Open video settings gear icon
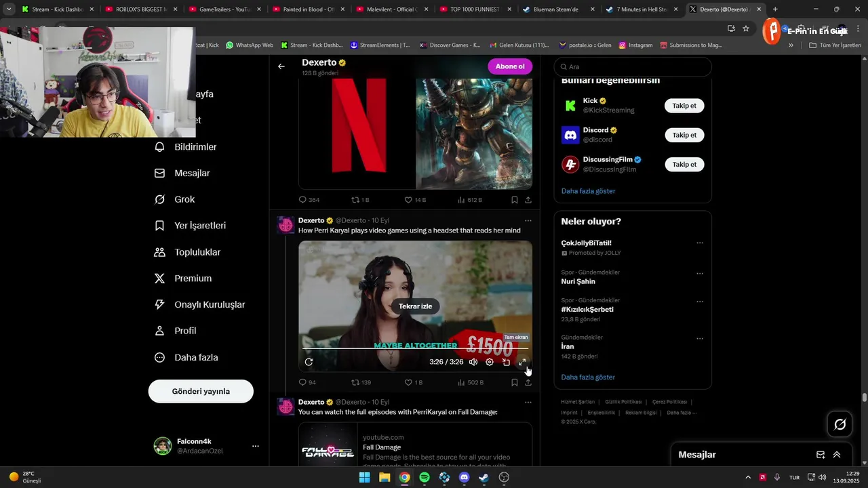 click(x=490, y=362)
